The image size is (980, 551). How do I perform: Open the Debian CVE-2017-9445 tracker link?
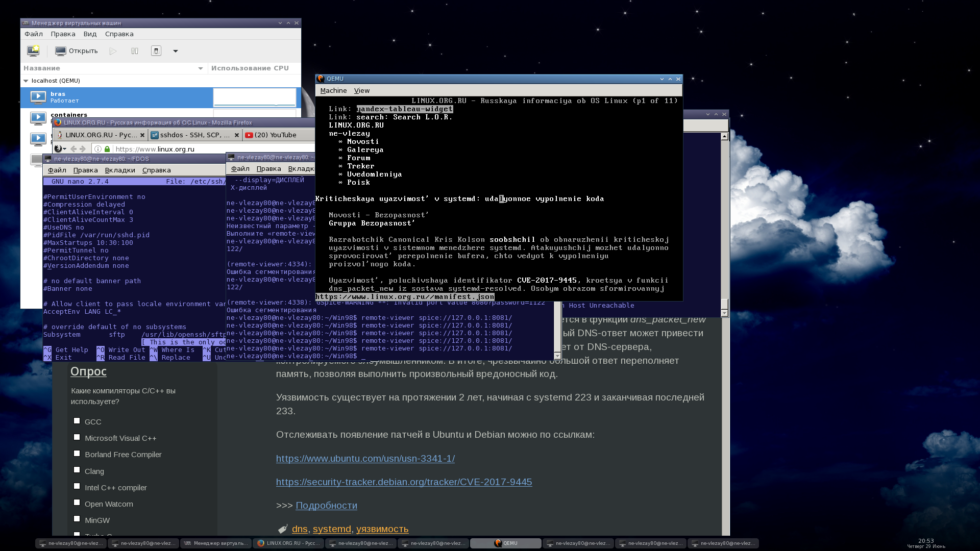pyautogui.click(x=404, y=482)
